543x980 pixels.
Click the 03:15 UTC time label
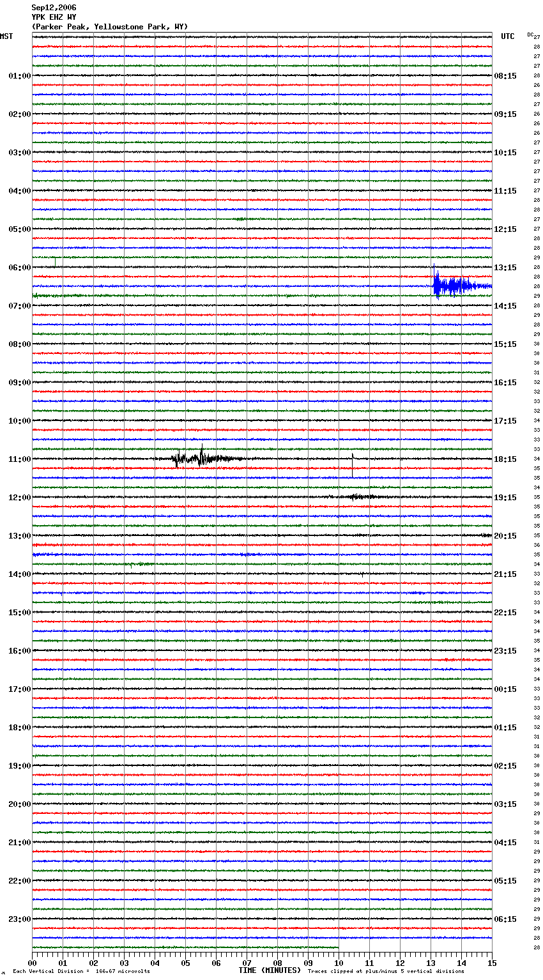point(505,804)
